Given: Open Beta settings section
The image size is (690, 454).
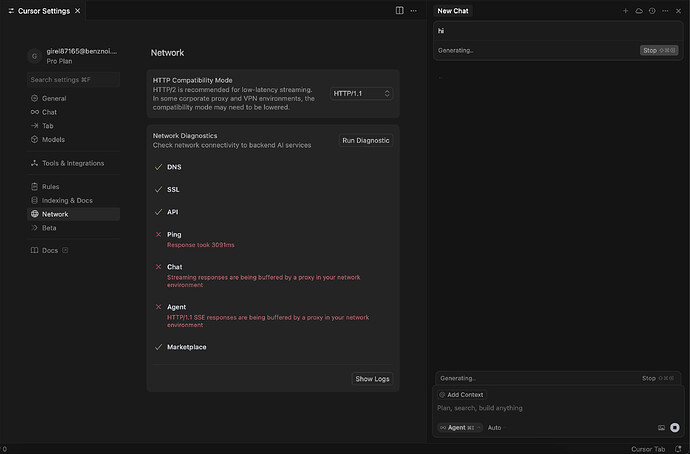Looking at the screenshot, I should click(x=73, y=228).
